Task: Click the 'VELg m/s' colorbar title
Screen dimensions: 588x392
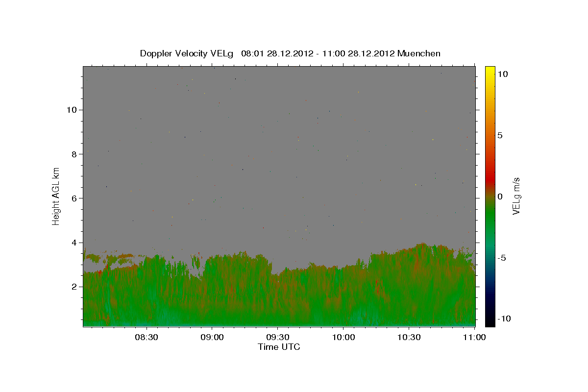Action: pyautogui.click(x=516, y=196)
